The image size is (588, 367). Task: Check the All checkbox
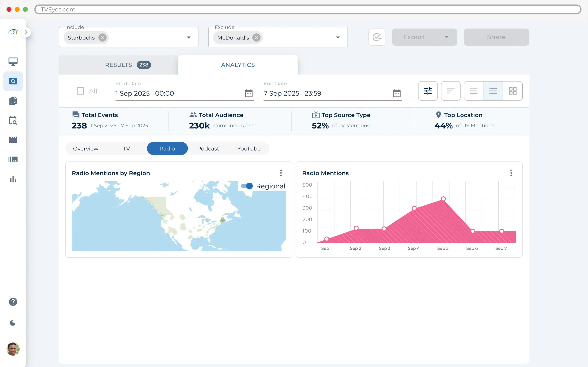[80, 91]
